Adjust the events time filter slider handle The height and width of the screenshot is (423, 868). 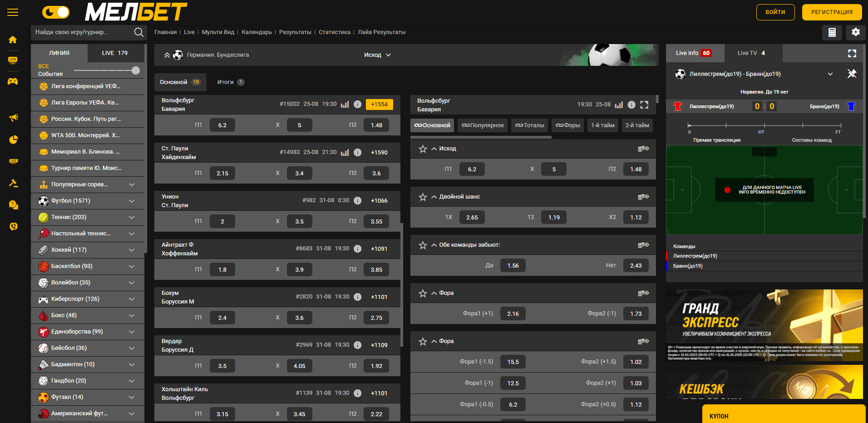coord(136,70)
